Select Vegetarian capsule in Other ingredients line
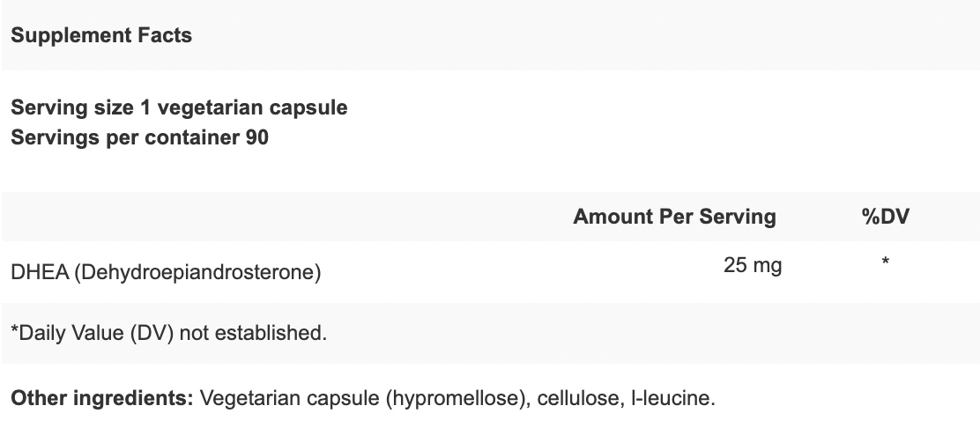Image resolution: width=980 pixels, height=428 pixels. (x=289, y=398)
